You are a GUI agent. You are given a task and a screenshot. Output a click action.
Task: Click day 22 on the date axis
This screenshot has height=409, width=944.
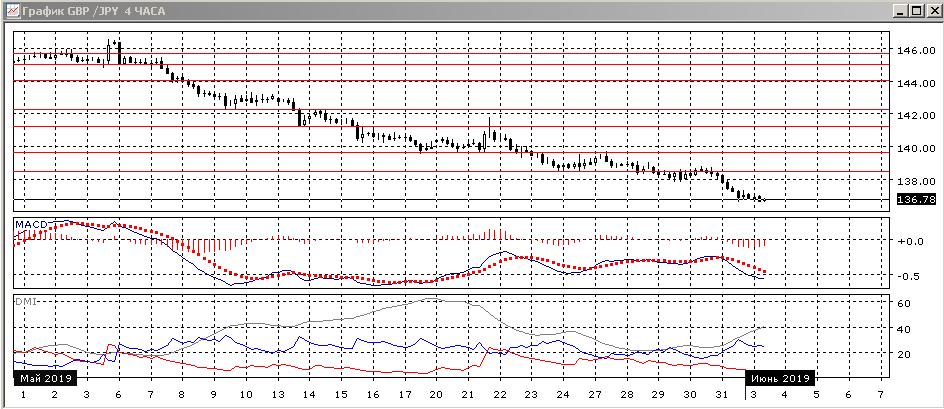(x=500, y=395)
